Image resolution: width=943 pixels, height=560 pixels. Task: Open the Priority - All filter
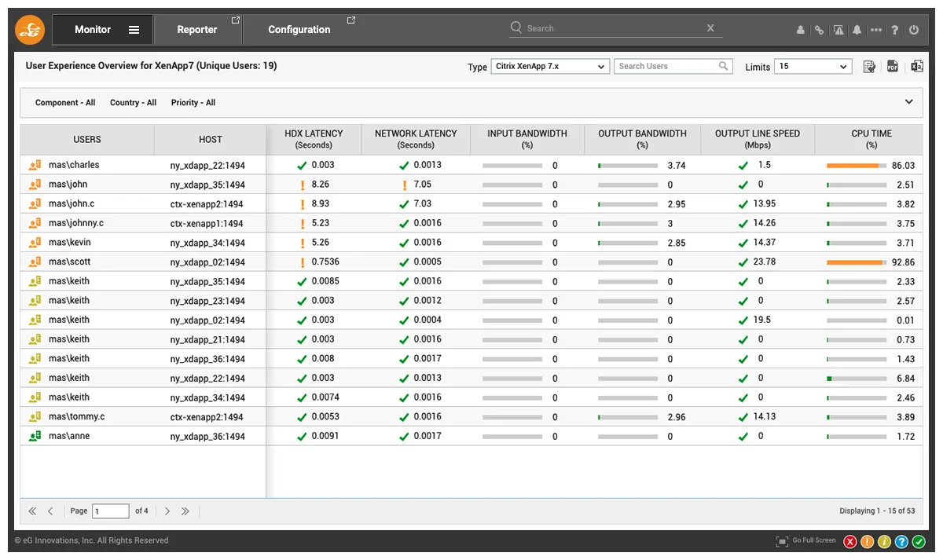[193, 103]
